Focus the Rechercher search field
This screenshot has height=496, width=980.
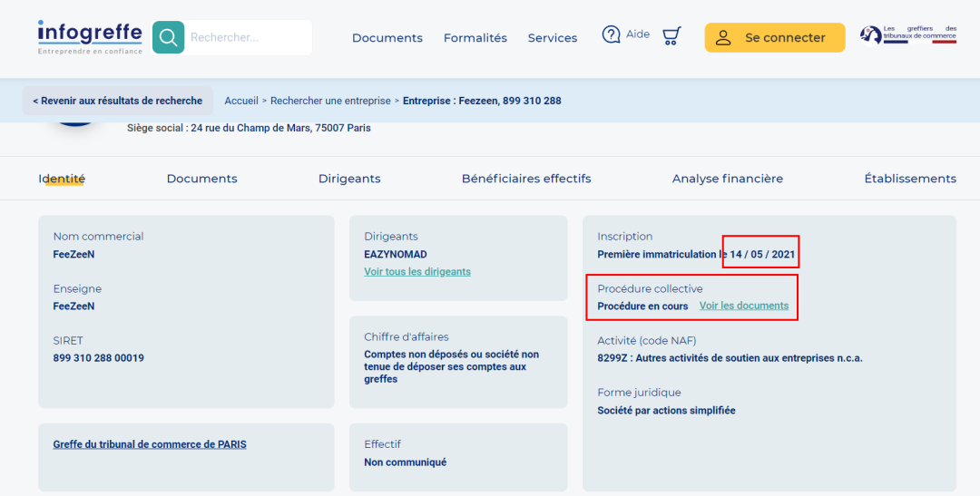(248, 37)
